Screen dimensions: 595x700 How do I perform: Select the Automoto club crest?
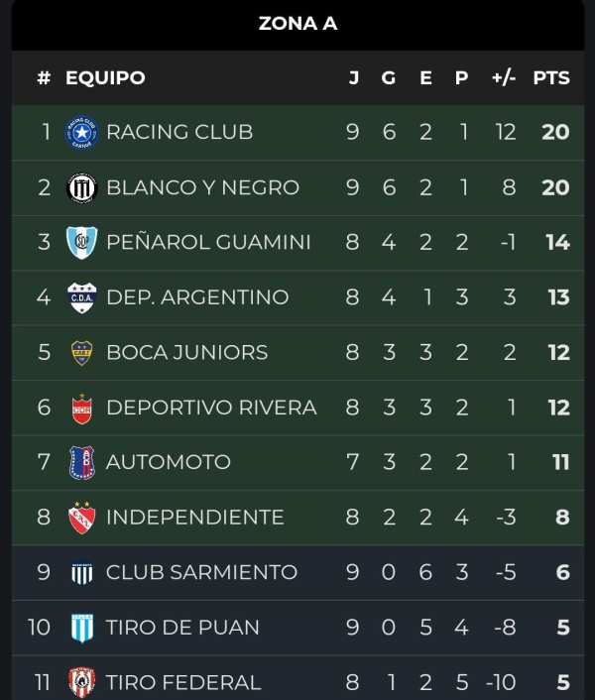pos(81,462)
